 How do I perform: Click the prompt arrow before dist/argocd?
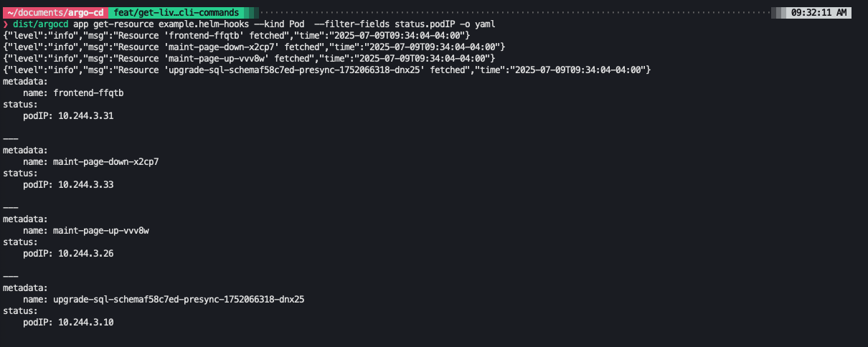click(x=6, y=24)
